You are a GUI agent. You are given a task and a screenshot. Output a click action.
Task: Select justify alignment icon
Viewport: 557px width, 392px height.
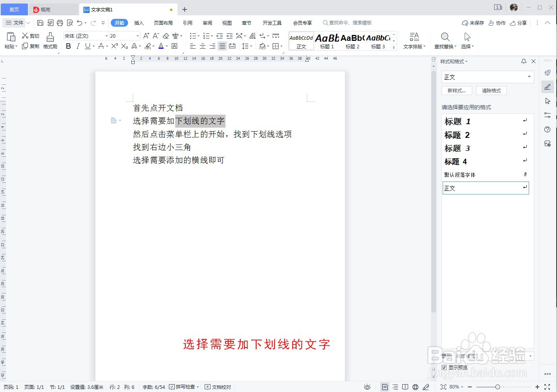[x=222, y=46]
